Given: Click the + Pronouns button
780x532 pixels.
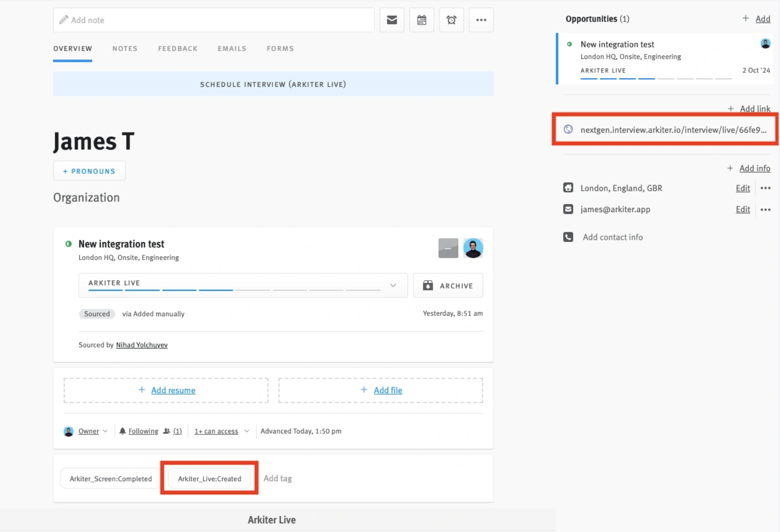Looking at the screenshot, I should (89, 171).
